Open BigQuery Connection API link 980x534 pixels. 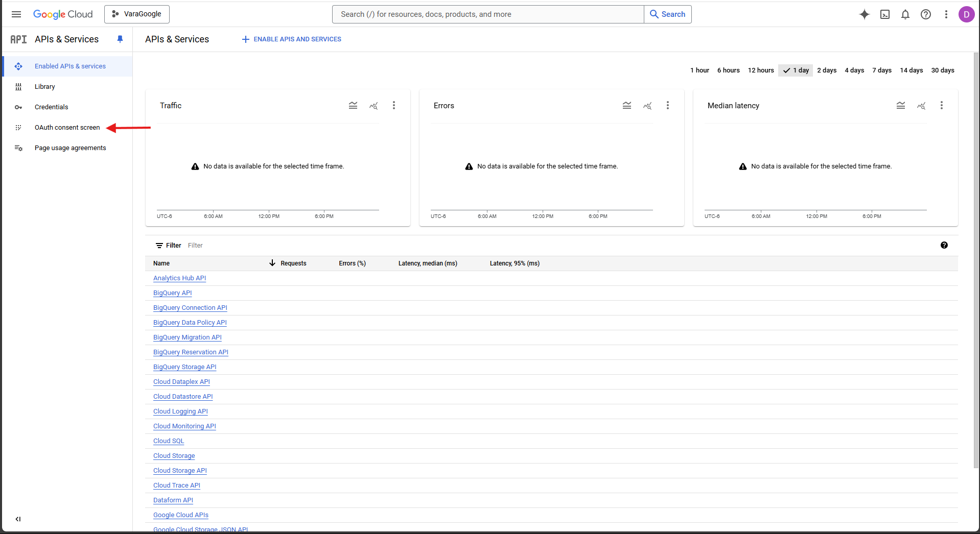(190, 308)
